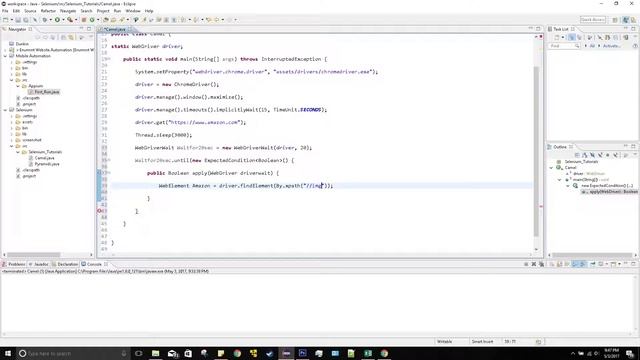Image resolution: width=640 pixels, height=360 pixels.
Task: Select the apply(WebDriver) node in Outline
Action: [609, 191]
